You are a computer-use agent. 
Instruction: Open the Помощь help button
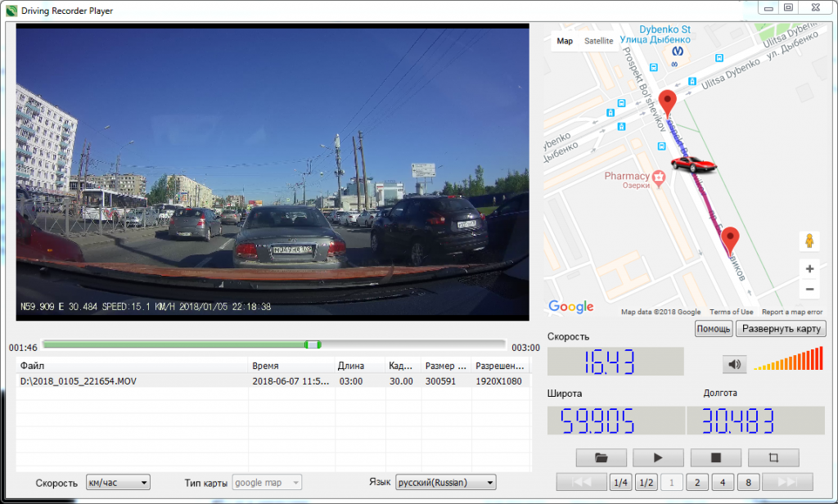point(713,329)
